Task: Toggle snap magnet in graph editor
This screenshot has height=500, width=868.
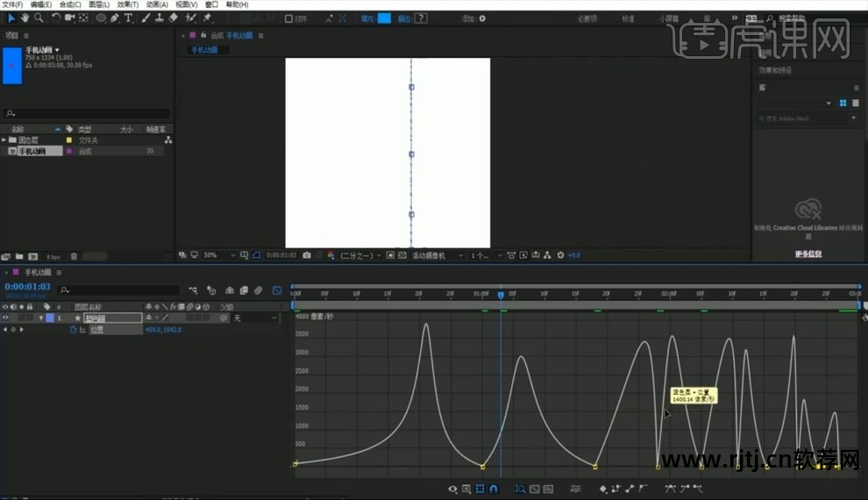Action: tap(494, 489)
